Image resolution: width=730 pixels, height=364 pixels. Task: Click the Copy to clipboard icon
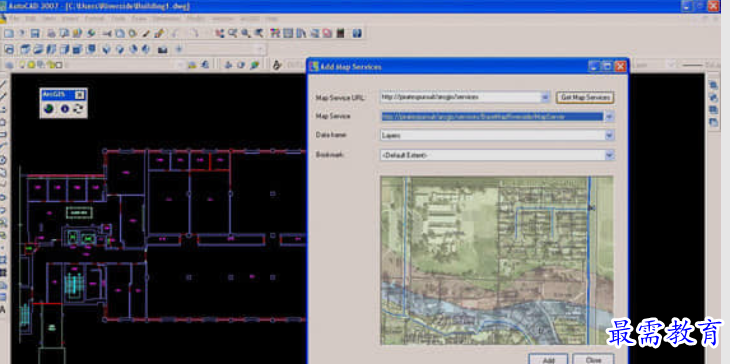120,33
